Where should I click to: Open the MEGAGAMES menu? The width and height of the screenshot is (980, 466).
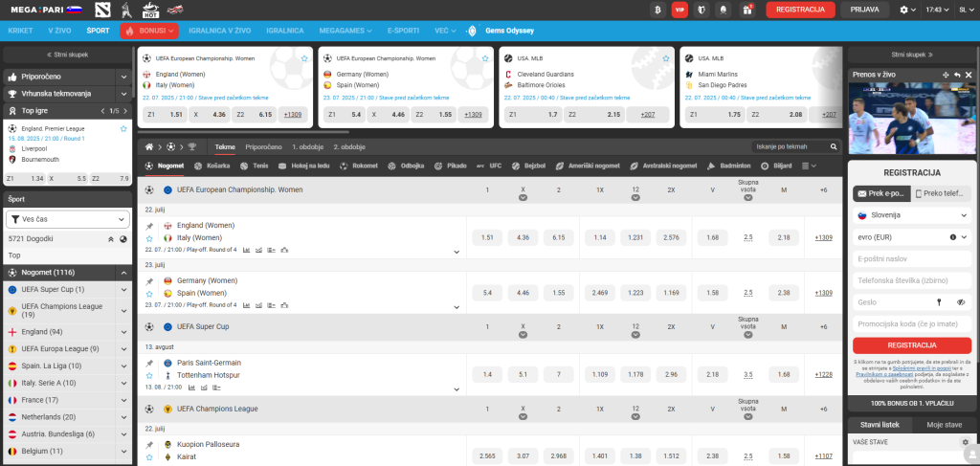click(x=345, y=31)
